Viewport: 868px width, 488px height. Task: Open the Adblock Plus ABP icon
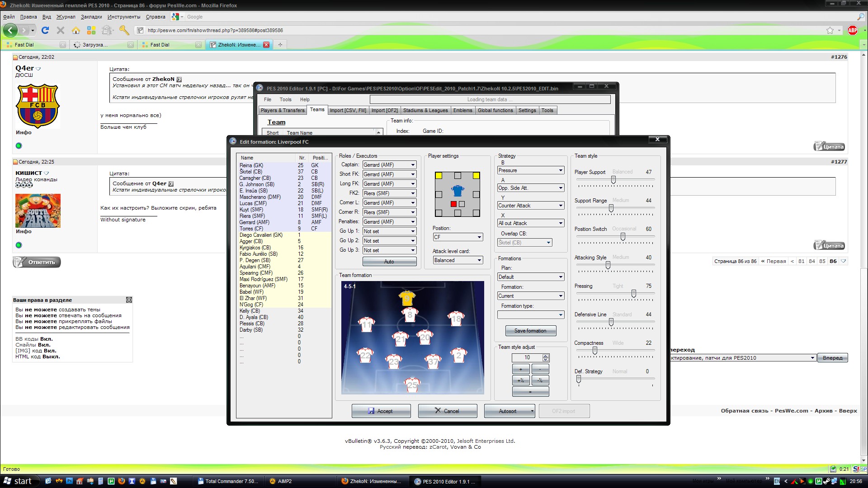(x=853, y=30)
